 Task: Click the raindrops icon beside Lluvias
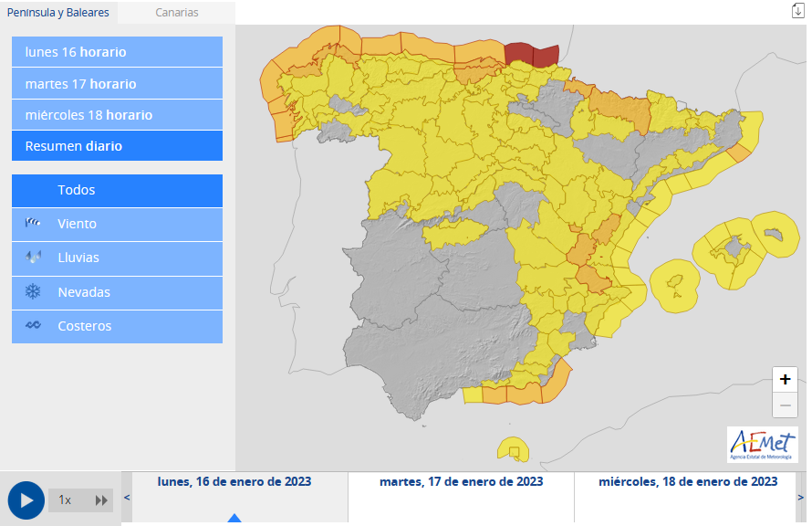(x=33, y=257)
